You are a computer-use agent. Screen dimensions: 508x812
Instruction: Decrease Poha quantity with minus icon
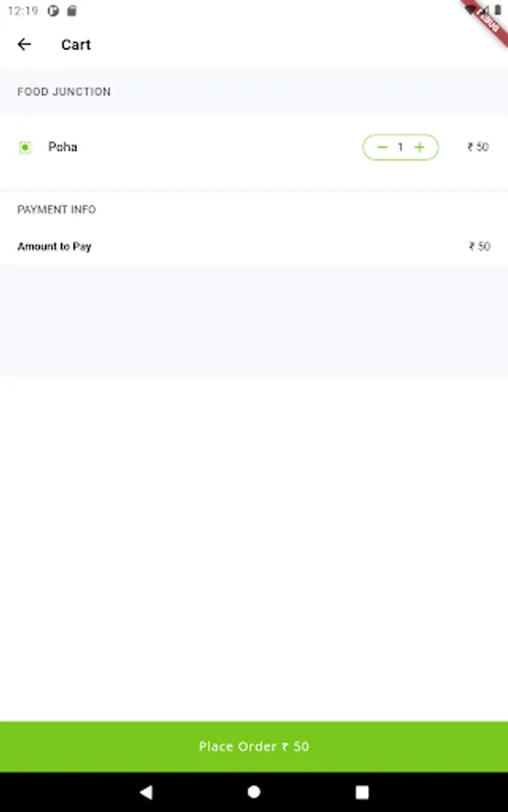coord(383,147)
